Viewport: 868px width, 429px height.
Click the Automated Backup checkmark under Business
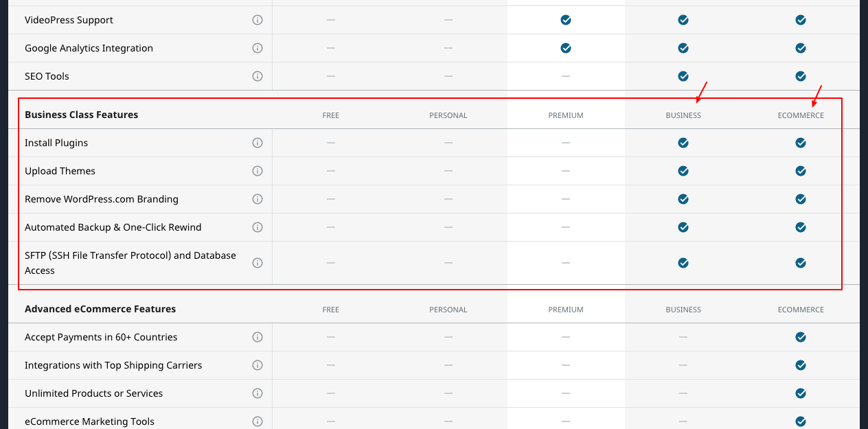pos(683,227)
